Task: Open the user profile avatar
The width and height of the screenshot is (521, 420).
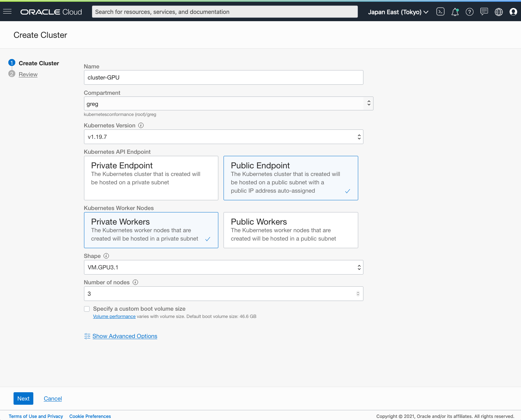Action: pyautogui.click(x=513, y=11)
